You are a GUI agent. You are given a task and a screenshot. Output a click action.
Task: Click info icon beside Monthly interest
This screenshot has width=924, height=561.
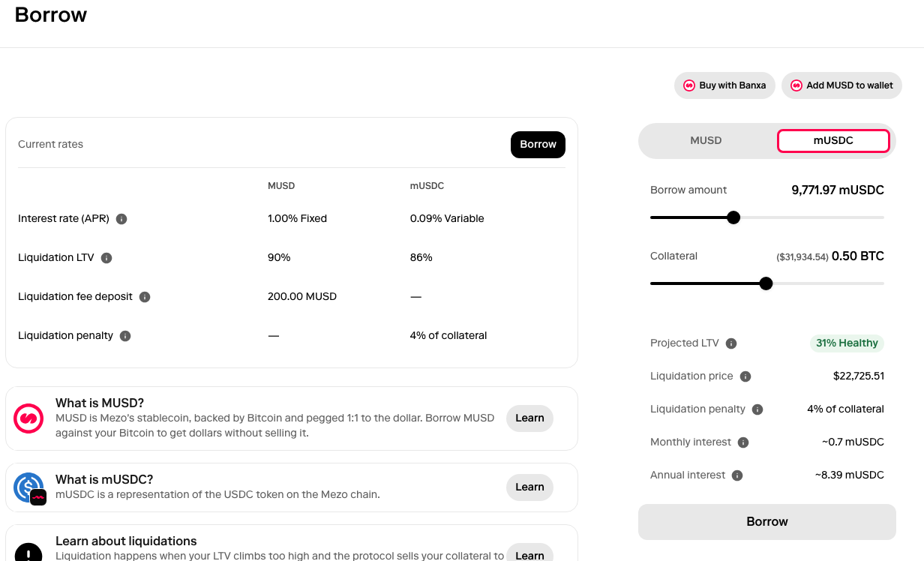pos(743,442)
